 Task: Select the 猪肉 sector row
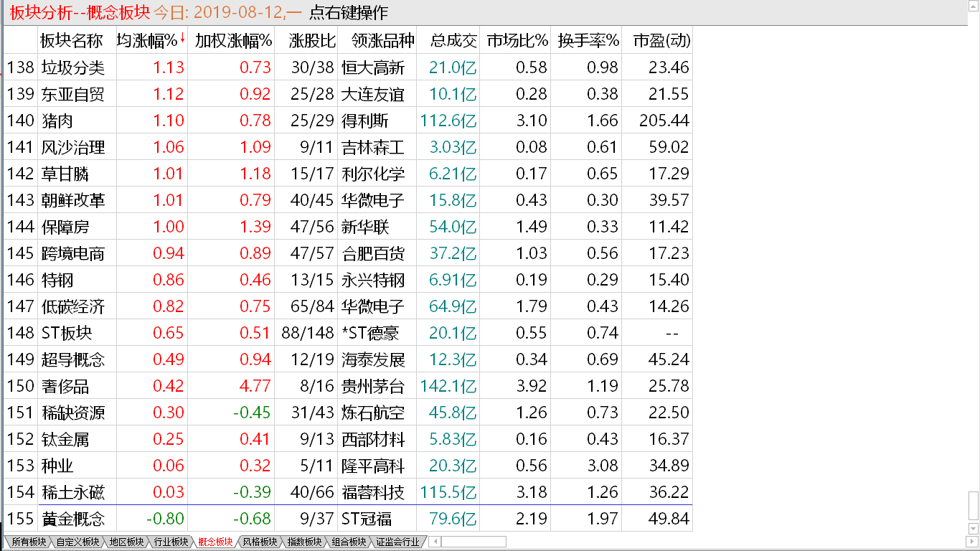(348, 121)
